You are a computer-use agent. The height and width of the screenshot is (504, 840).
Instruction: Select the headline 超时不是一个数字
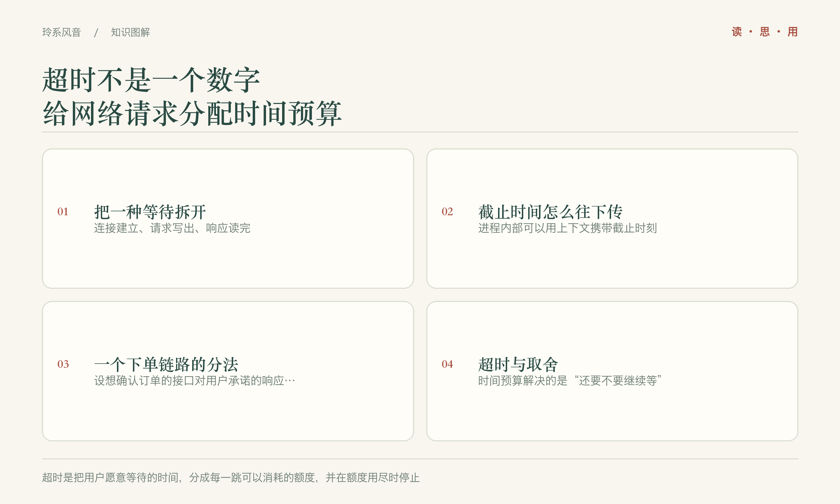[151, 80]
